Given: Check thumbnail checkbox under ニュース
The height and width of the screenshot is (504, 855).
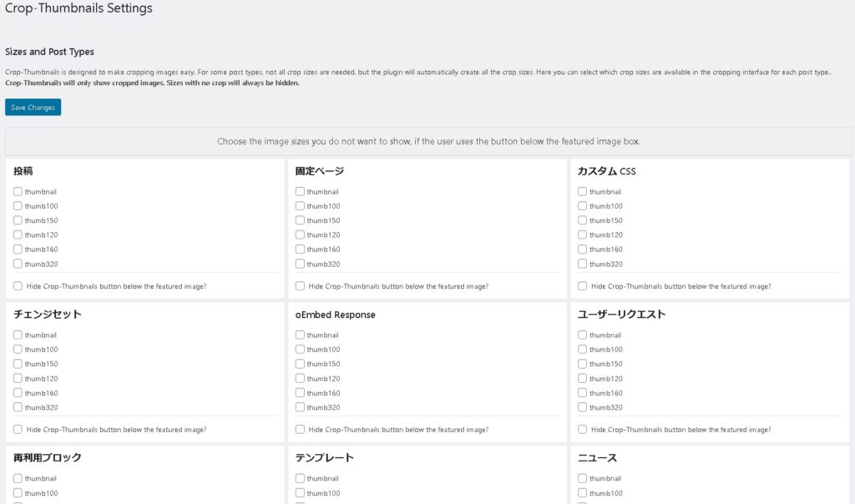Looking at the screenshot, I should (x=582, y=479).
